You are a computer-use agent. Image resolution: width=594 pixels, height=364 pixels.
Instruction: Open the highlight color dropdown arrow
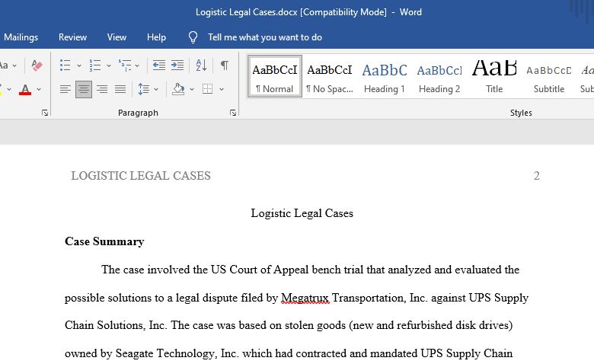(x=8, y=90)
